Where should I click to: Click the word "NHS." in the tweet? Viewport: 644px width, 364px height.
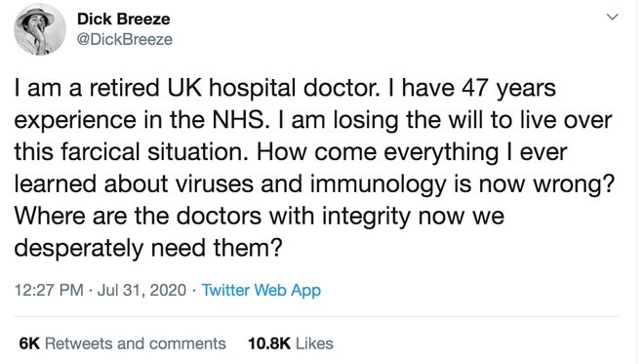[x=239, y=120]
